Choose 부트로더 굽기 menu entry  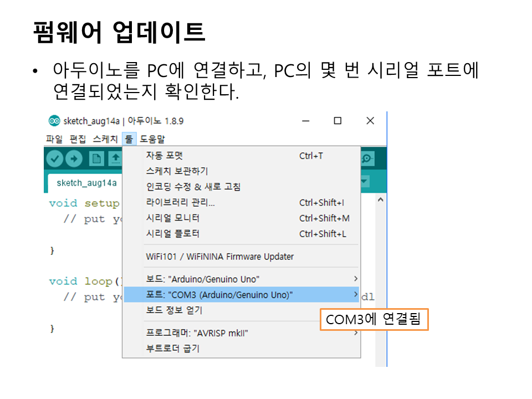pyautogui.click(x=241, y=349)
